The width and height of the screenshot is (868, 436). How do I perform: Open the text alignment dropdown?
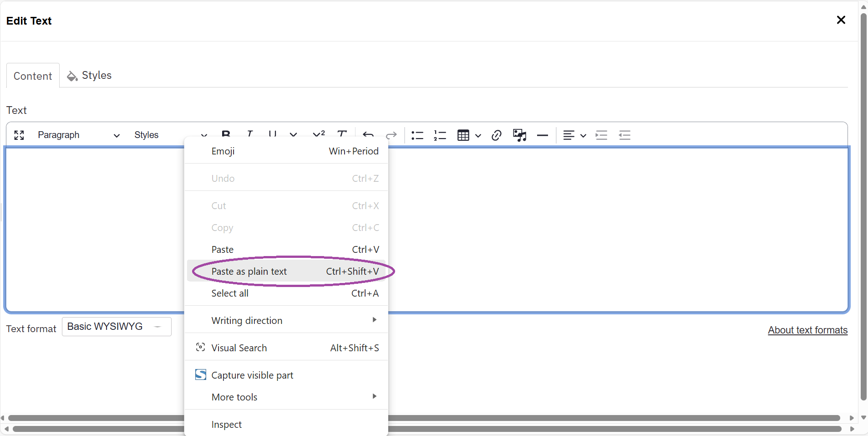coord(583,135)
